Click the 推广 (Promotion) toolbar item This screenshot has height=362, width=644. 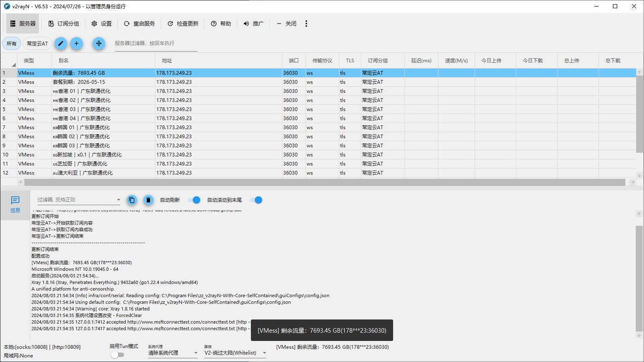[253, 23]
